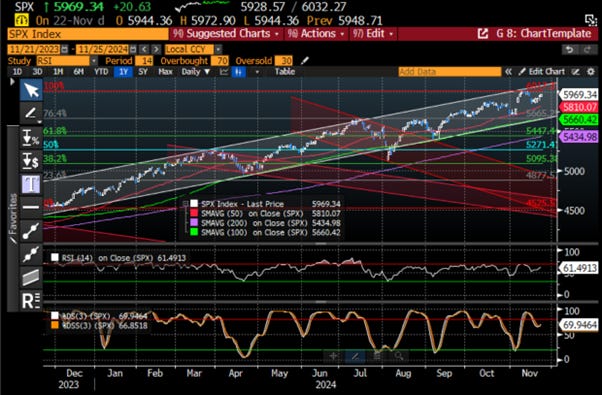602x395 pixels.
Task: Select the trend line segment tool
Action: (31, 231)
